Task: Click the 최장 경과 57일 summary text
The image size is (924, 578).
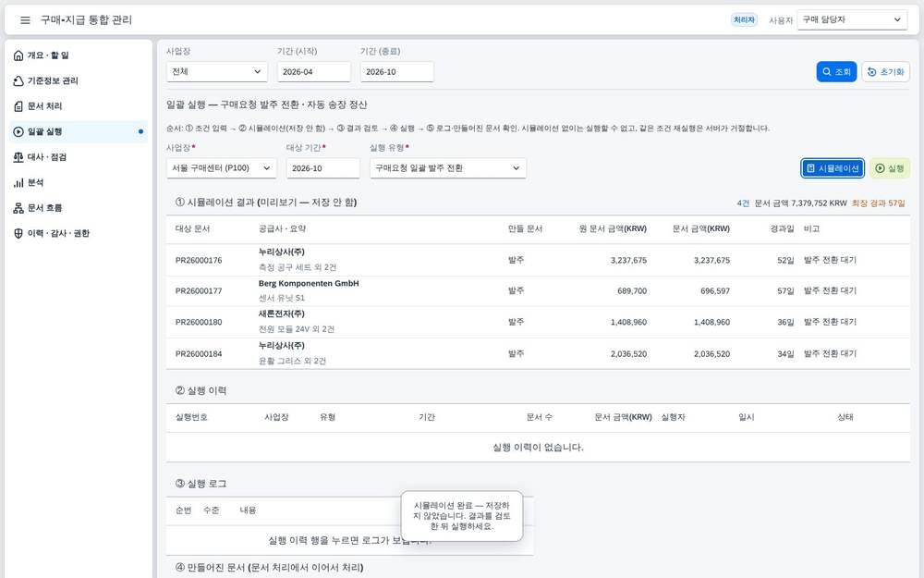Action: click(x=878, y=203)
